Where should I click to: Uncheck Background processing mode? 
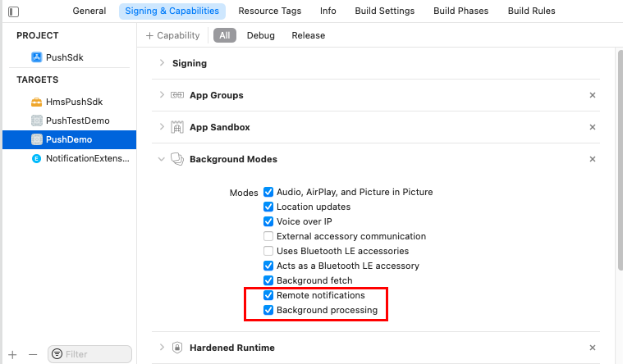268,310
